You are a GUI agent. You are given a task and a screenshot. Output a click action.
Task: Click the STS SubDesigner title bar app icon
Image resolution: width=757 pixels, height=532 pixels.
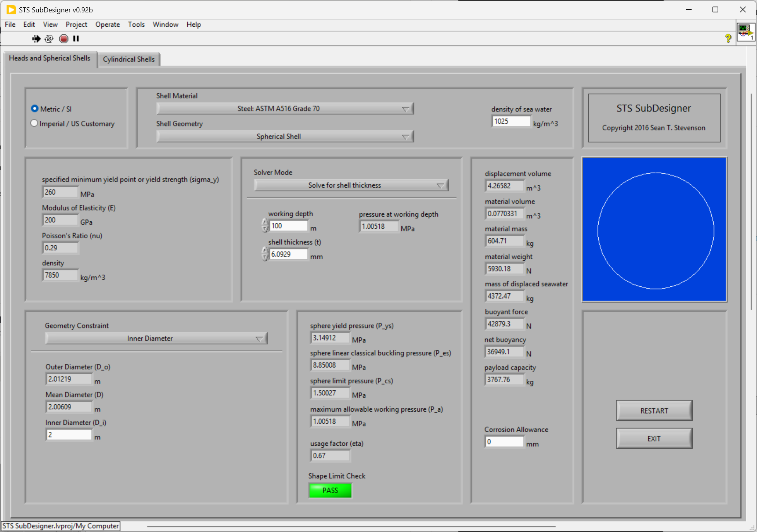coord(11,10)
